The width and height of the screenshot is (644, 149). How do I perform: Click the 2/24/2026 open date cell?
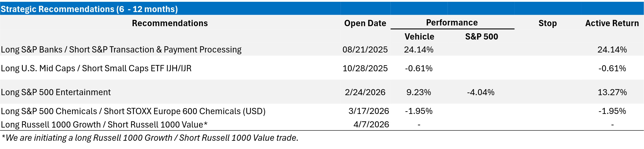pyautogui.click(x=365, y=92)
